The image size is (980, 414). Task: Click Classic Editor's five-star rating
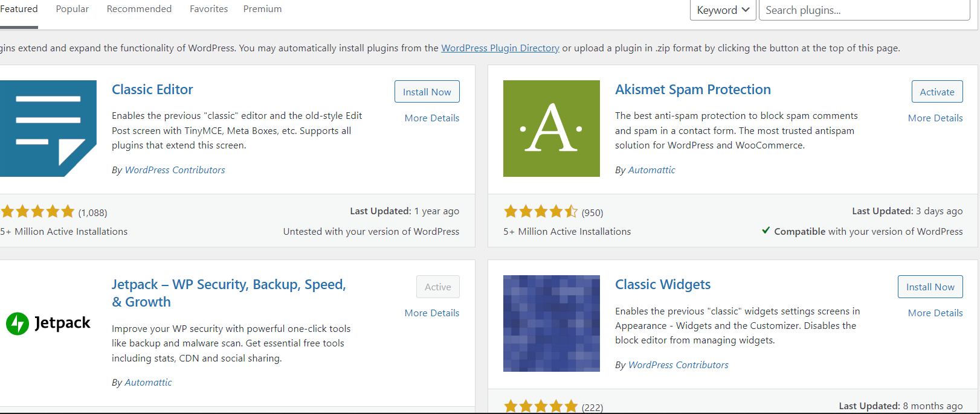[x=37, y=212]
